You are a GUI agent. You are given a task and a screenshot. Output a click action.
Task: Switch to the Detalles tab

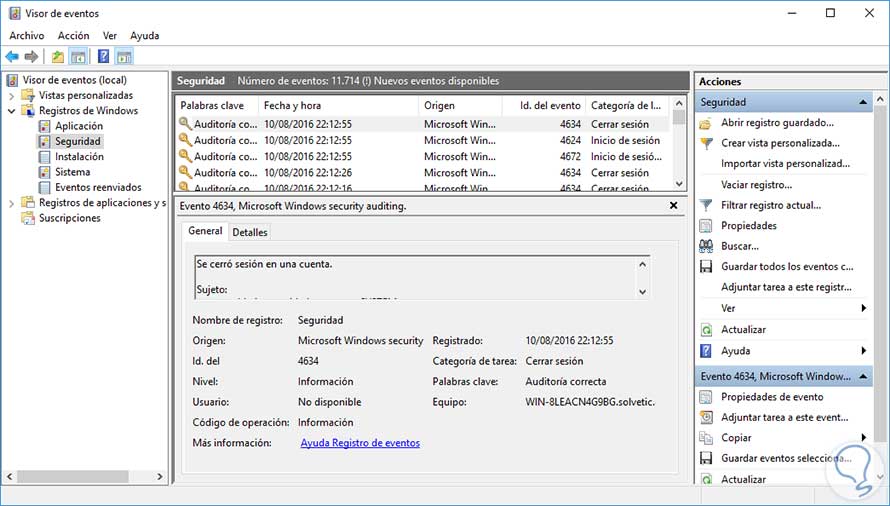[x=249, y=232]
